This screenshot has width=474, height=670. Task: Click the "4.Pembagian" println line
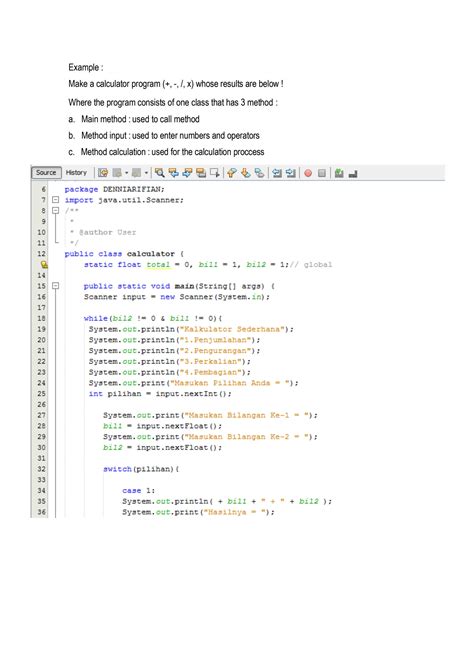(x=170, y=372)
